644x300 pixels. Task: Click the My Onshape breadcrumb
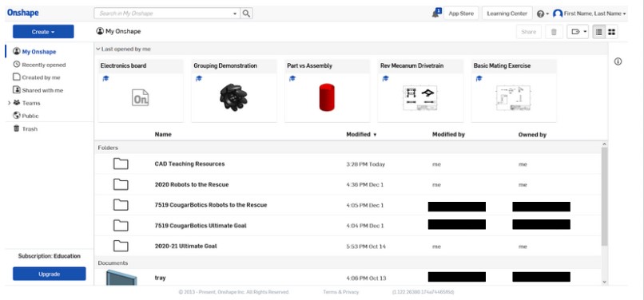[118, 31]
